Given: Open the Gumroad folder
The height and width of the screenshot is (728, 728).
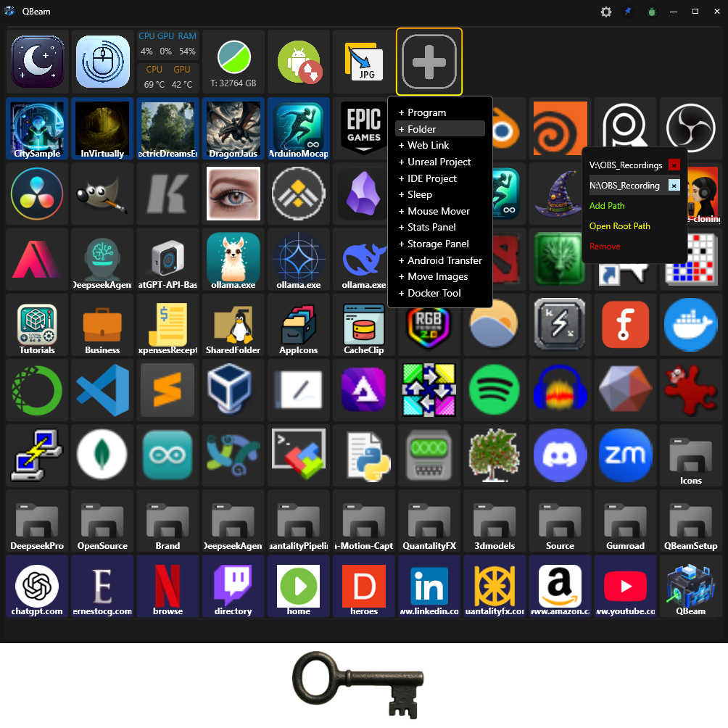Looking at the screenshot, I should pos(625,521).
